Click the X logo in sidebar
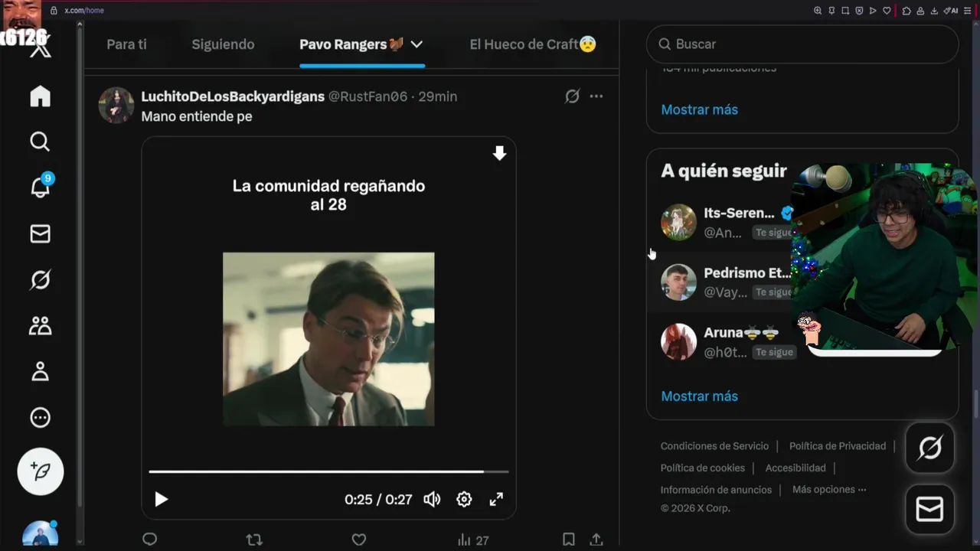The height and width of the screenshot is (551, 980). (x=40, y=49)
